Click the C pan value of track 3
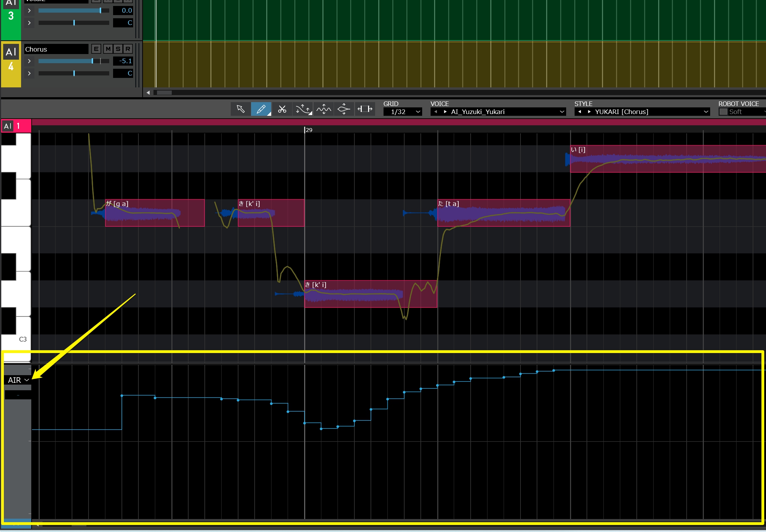766x532 pixels. coord(123,23)
